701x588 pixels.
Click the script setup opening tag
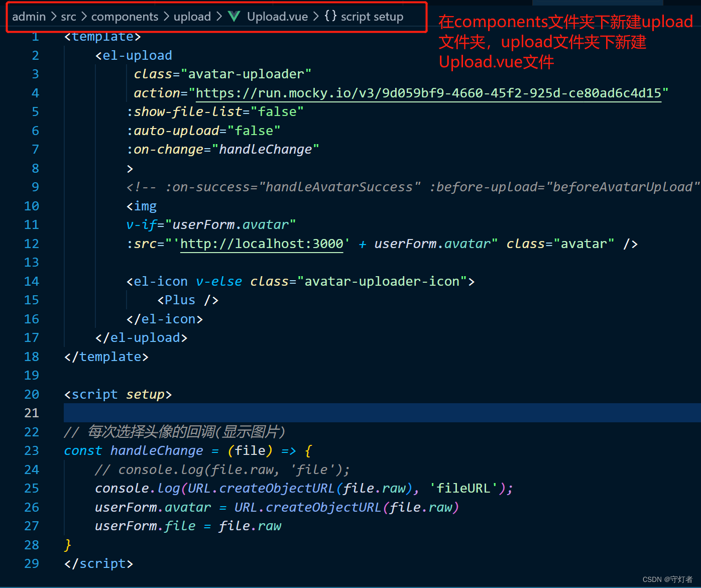pyautogui.click(x=118, y=394)
